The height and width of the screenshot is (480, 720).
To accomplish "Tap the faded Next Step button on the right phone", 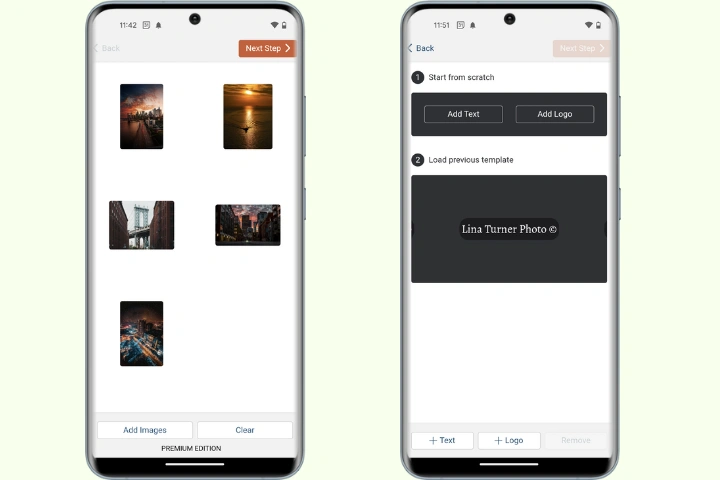I will click(581, 48).
